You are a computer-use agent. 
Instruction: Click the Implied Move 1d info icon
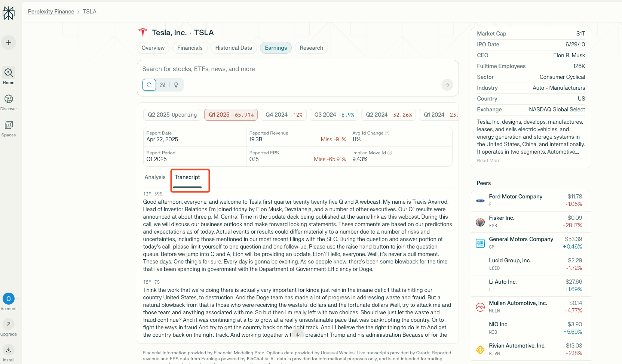(x=390, y=153)
